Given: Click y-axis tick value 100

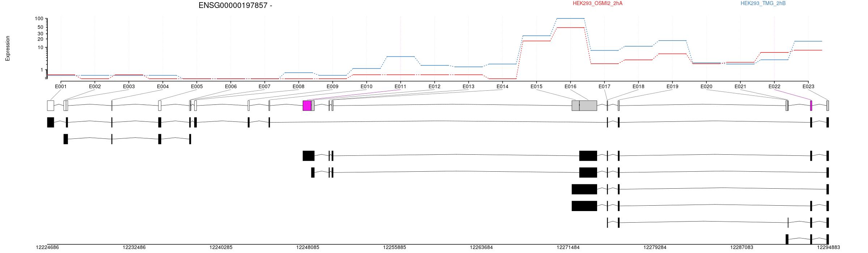Looking at the screenshot, I should (39, 18).
